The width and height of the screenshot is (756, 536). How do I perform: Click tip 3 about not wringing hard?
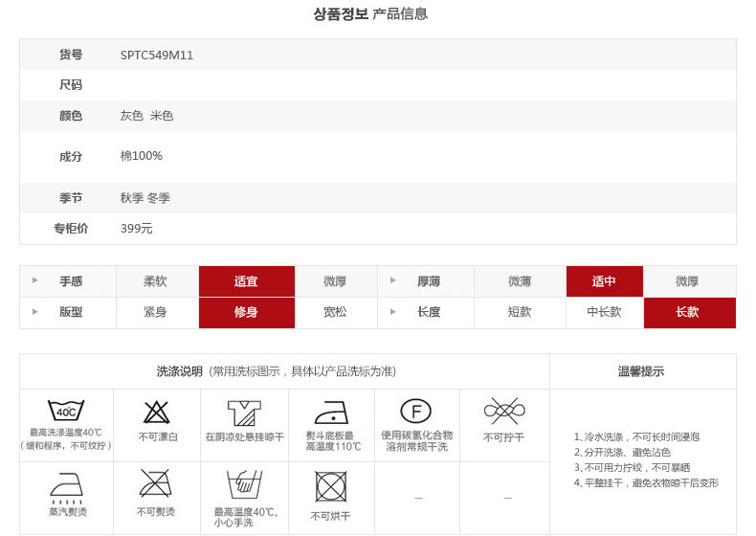click(x=632, y=468)
